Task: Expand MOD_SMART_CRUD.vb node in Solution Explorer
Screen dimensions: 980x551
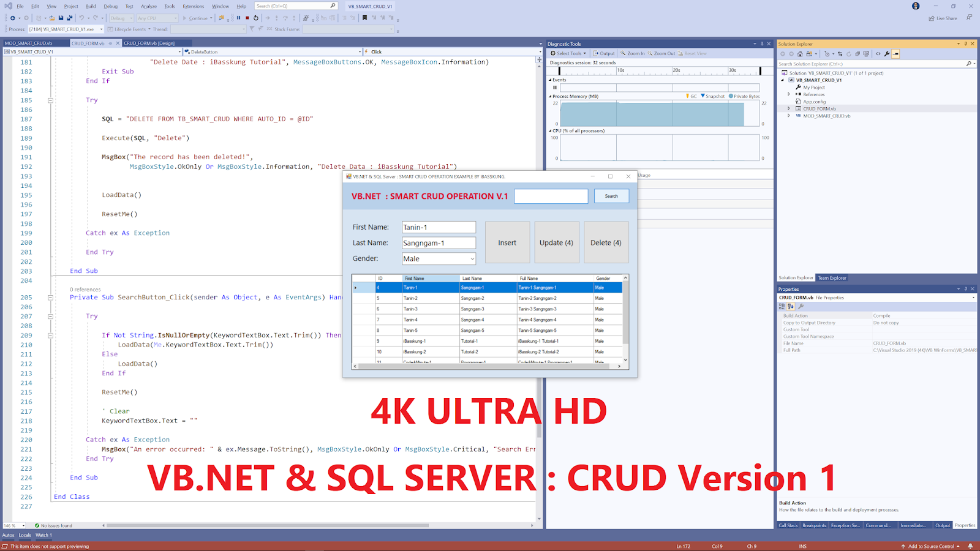Action: pyautogui.click(x=789, y=116)
